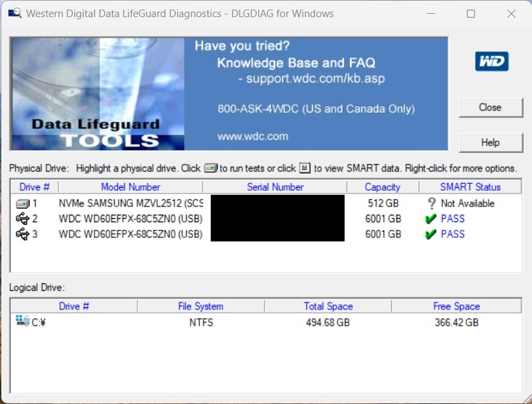532x404 pixels.
Task: Click the C: logical drive icon
Action: click(x=23, y=320)
